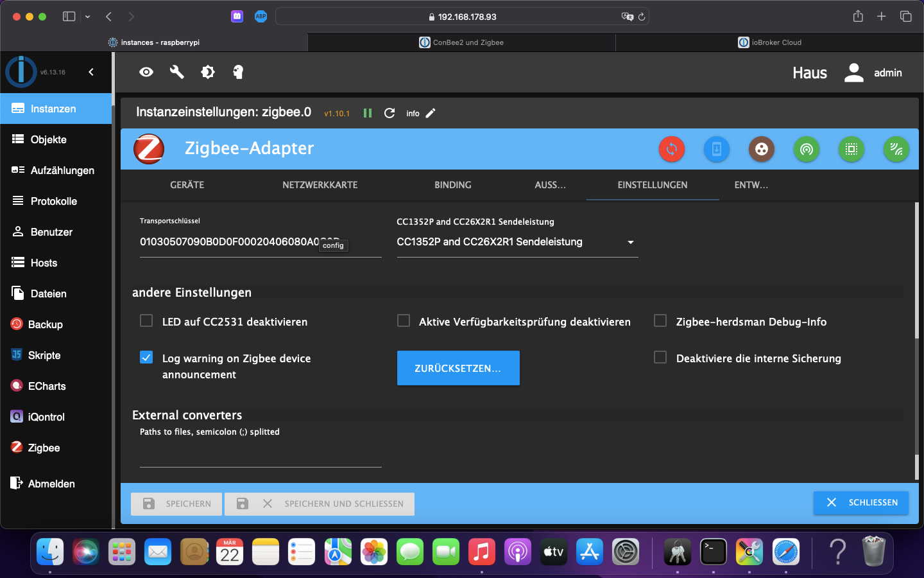
Task: Show Safari tab overview icon
Action: [906, 17]
